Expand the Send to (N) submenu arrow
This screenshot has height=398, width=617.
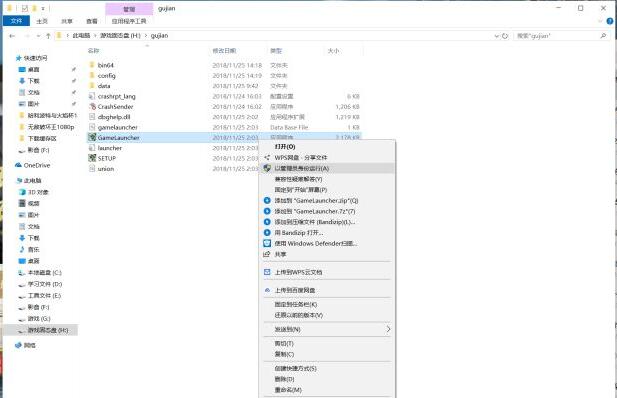pyautogui.click(x=388, y=329)
